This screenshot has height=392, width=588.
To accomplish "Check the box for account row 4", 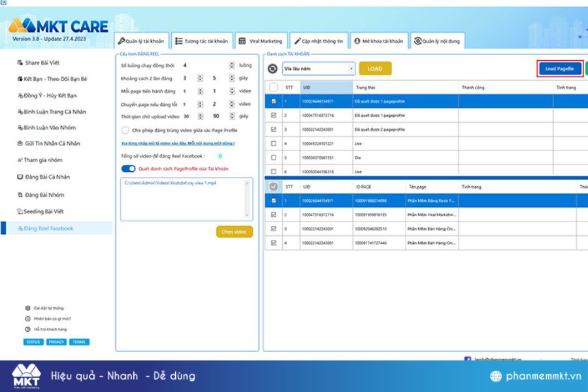I will coord(273,143).
